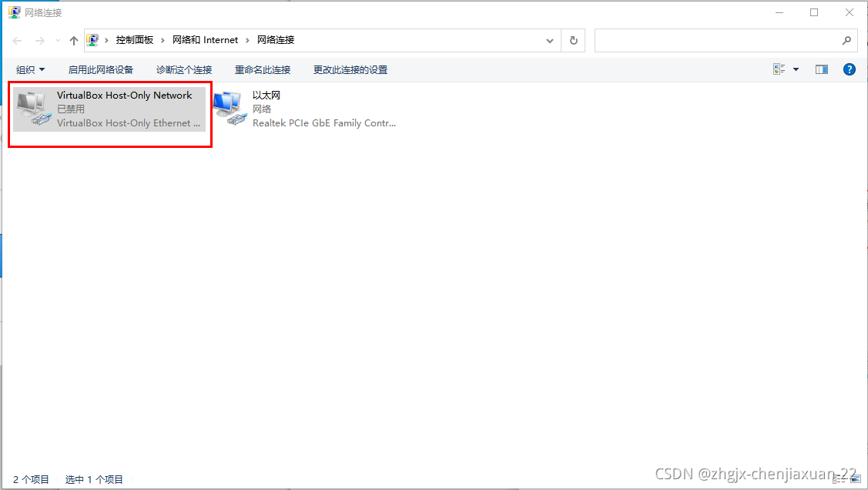Click 以太网 connection name
Screen dimensions: 868x490
(x=266, y=96)
